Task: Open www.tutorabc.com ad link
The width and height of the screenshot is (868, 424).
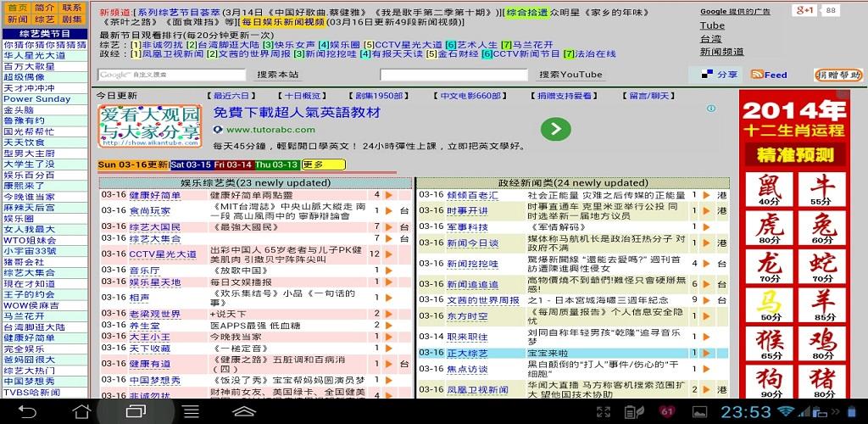Action: point(270,130)
